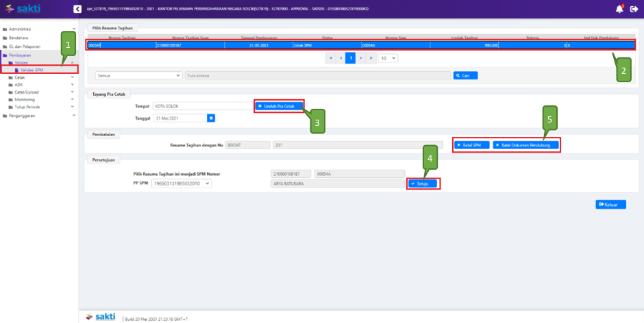Go to next page of results
Screen dimensions: 644x323
(361, 58)
